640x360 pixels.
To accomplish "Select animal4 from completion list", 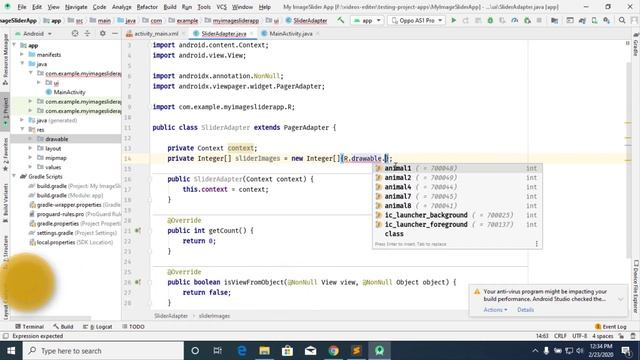I will (458, 187).
